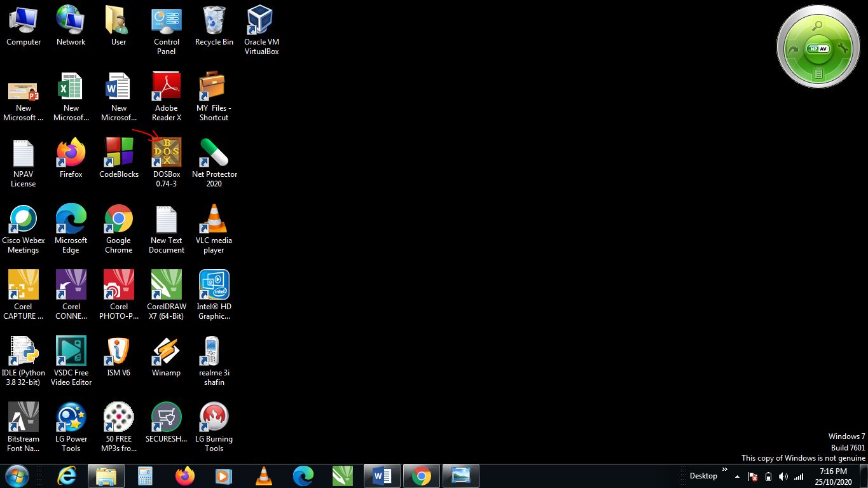Click the NPAV widget wrench tools icon

click(x=843, y=48)
